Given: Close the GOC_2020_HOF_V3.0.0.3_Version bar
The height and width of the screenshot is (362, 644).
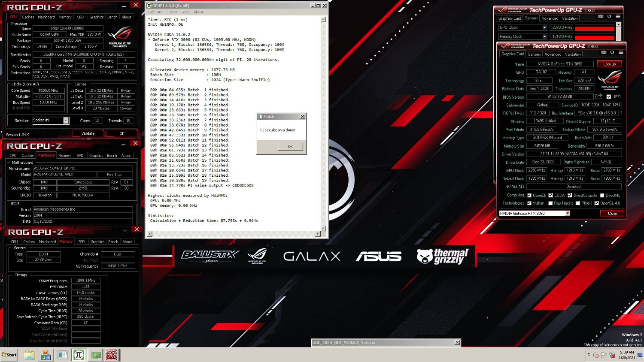Looking at the screenshot, I should point(457,342).
